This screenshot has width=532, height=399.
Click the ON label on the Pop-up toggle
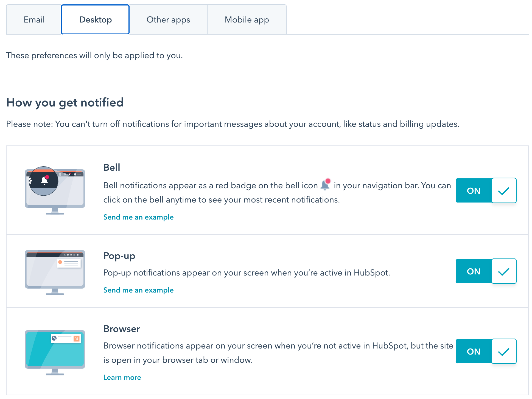point(473,271)
